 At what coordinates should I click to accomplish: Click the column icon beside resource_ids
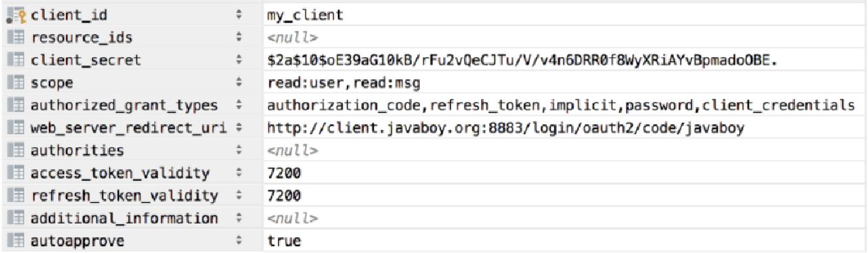pyautogui.click(x=14, y=37)
